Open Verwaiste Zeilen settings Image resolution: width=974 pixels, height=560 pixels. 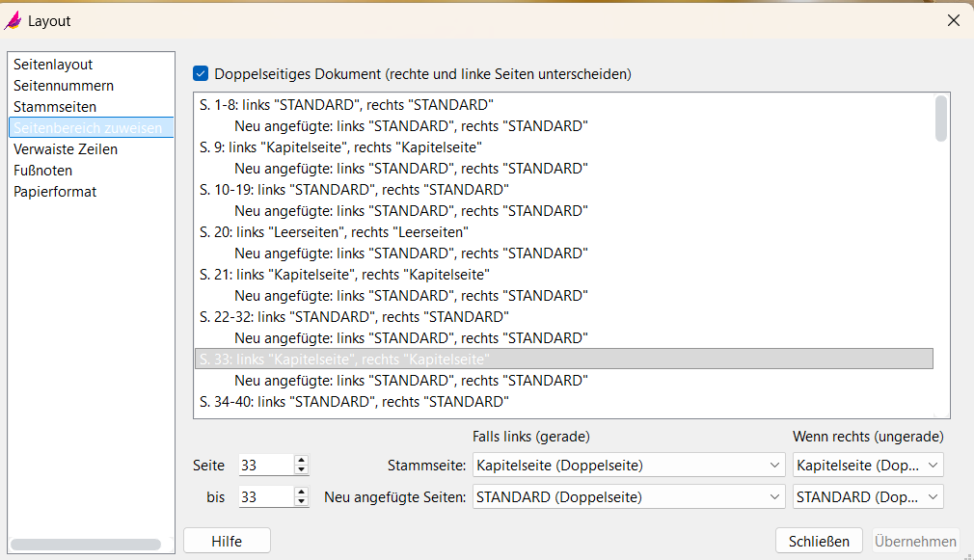pyautogui.click(x=66, y=149)
